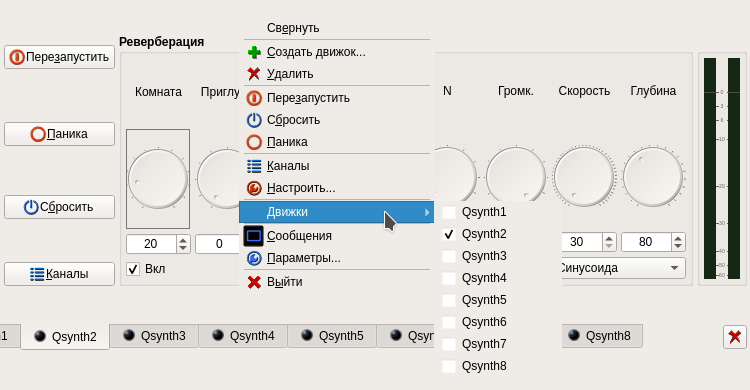Click the Комната reverb dial knob
Image resolution: width=750 pixels, height=390 pixels.
pyautogui.click(x=158, y=178)
